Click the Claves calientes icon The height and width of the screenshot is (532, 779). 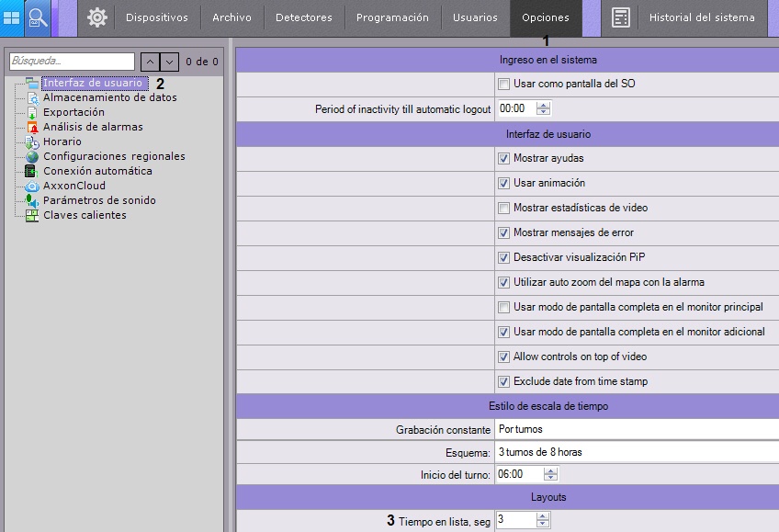(32, 215)
